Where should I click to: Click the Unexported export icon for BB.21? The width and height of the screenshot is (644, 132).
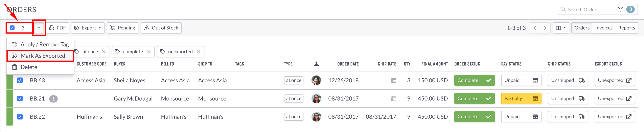coord(629,98)
